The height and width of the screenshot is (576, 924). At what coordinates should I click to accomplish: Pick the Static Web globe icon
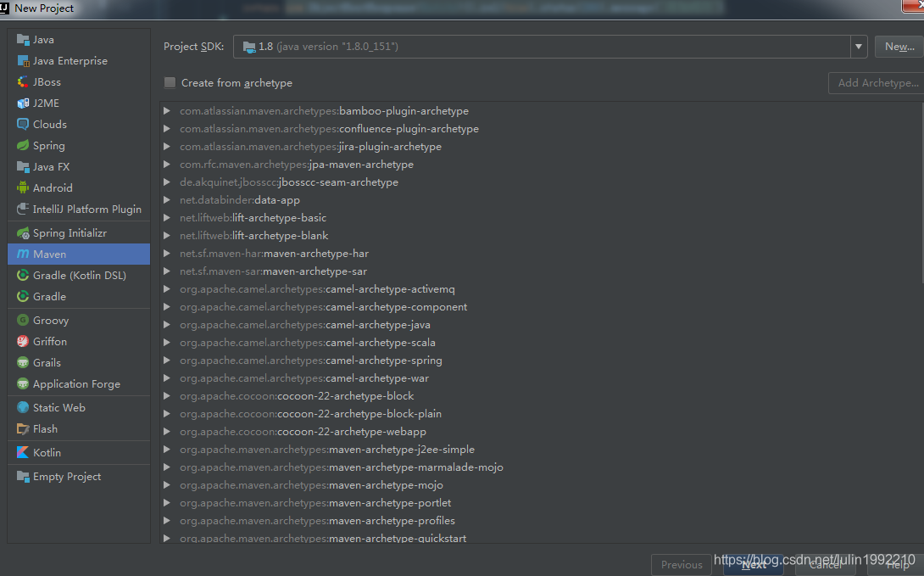23,407
